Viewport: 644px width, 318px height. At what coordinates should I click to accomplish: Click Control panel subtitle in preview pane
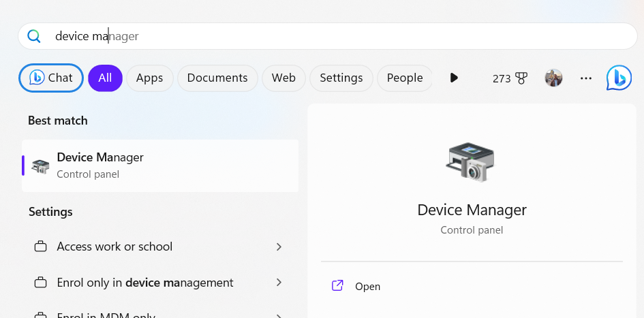click(472, 230)
